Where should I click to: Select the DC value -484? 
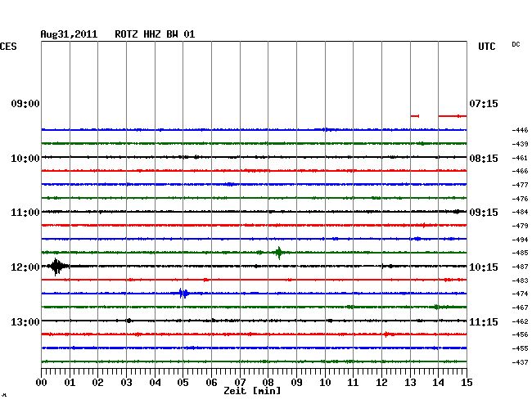[x=520, y=212]
